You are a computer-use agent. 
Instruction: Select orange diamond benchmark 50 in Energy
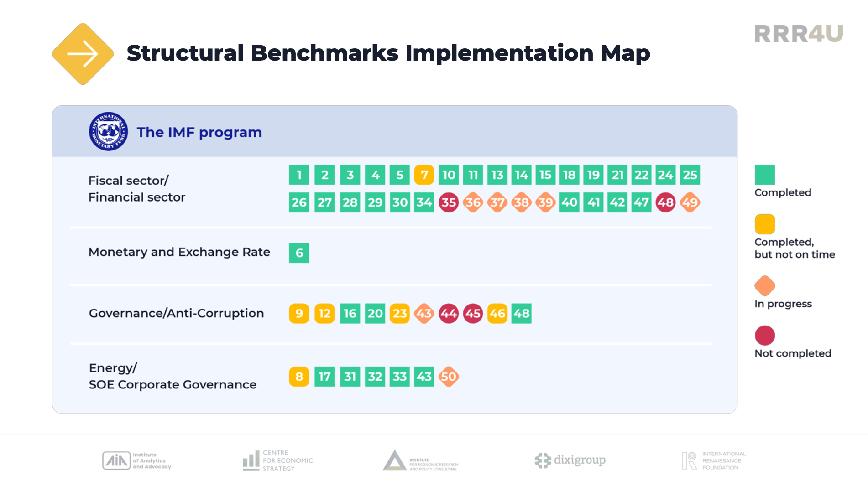(x=449, y=377)
